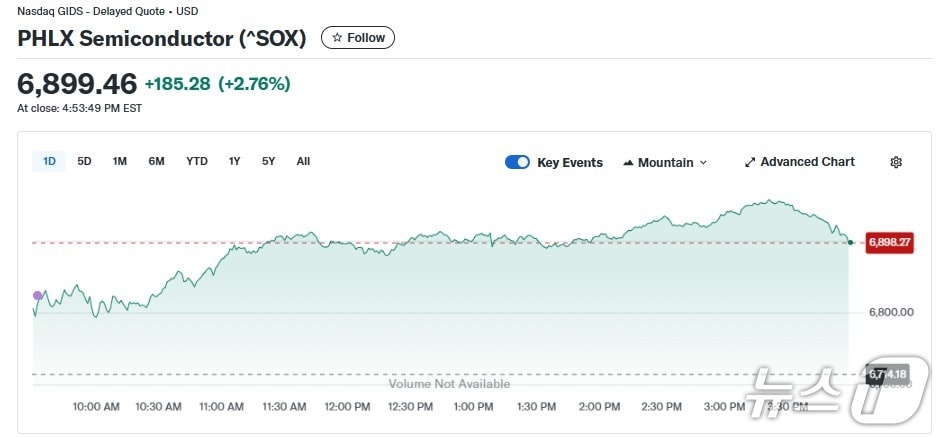
Task: Switch chart to 1Y range
Action: pyautogui.click(x=235, y=161)
